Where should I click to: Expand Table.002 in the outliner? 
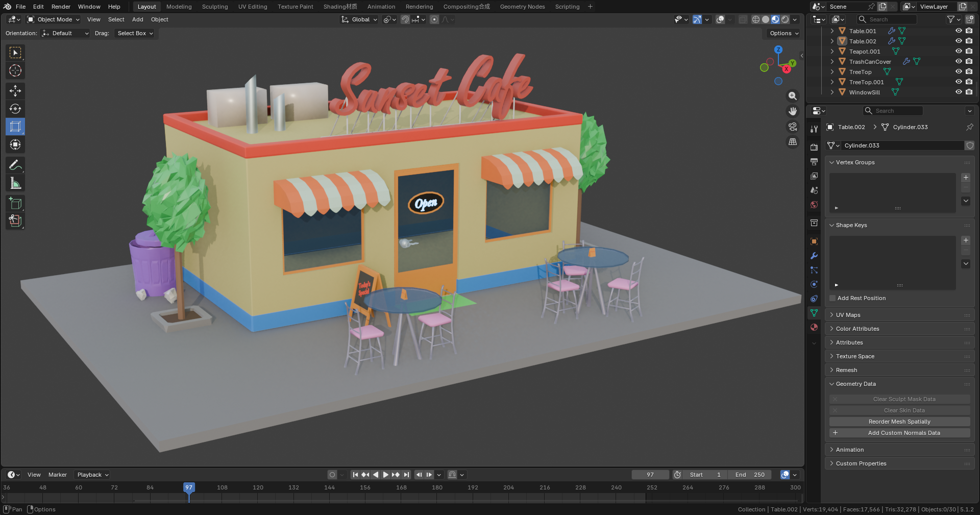832,41
